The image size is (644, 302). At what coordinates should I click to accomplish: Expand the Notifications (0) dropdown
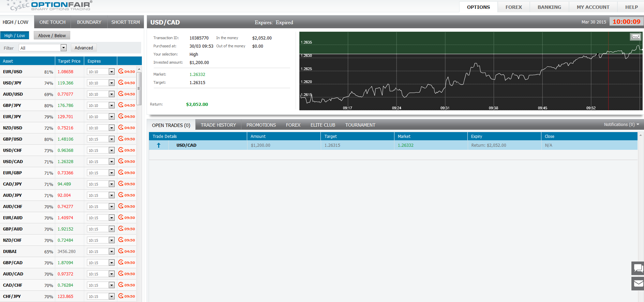[x=621, y=125]
